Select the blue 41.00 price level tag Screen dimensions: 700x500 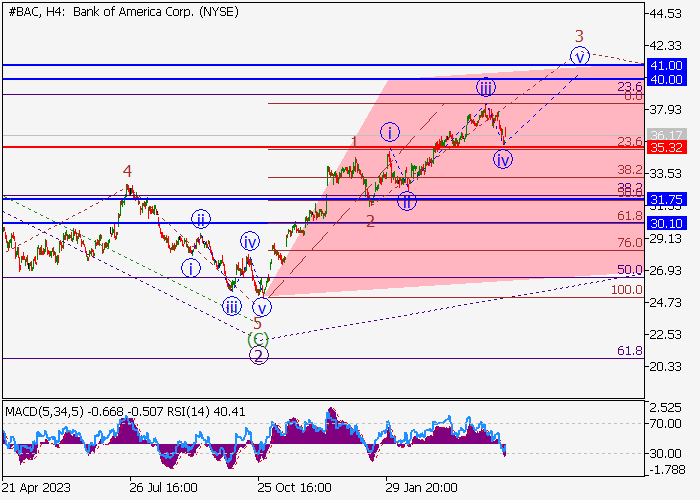666,66
